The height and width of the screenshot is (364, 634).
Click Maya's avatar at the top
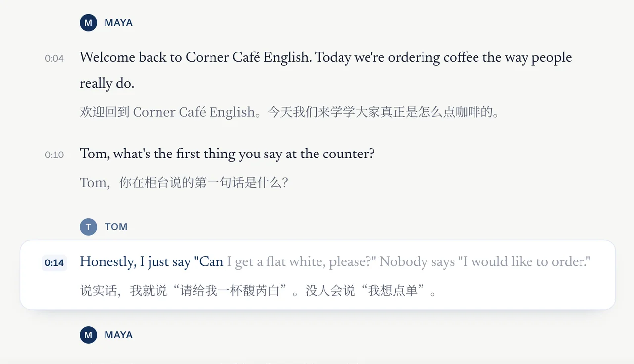point(88,23)
